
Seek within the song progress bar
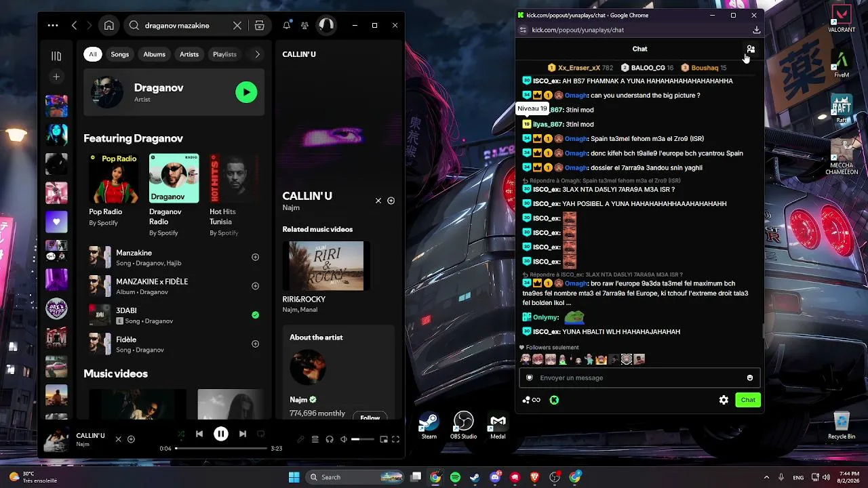[x=221, y=449]
